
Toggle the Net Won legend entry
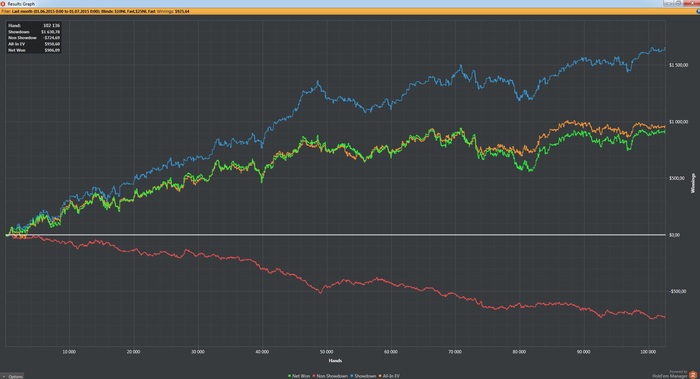pos(299,376)
